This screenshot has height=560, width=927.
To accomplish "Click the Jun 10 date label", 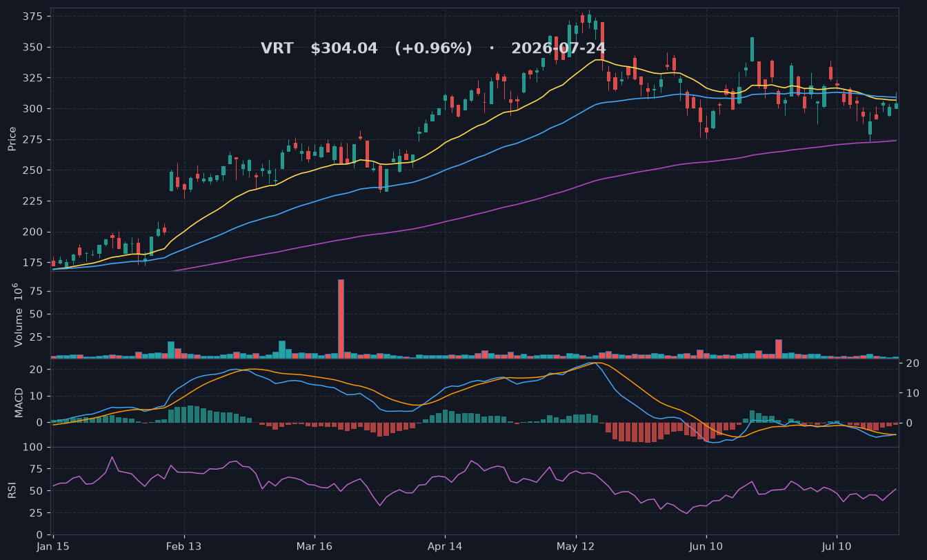I will [706, 546].
